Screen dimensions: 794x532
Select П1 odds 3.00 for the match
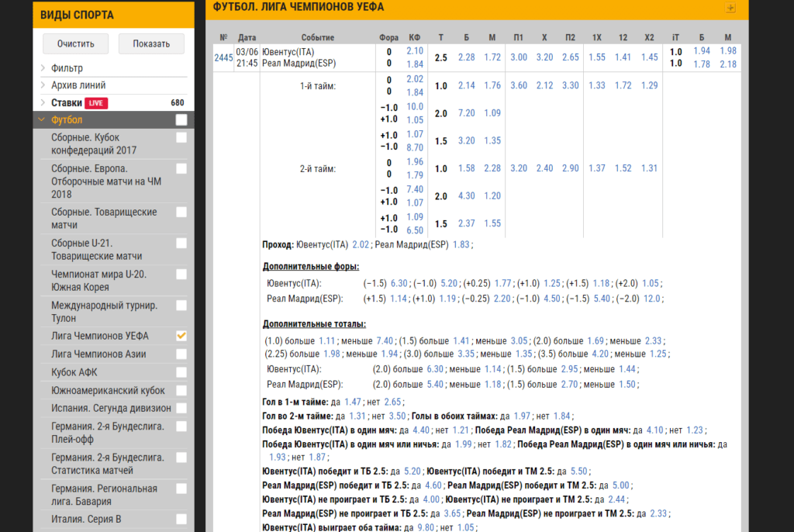pos(519,57)
